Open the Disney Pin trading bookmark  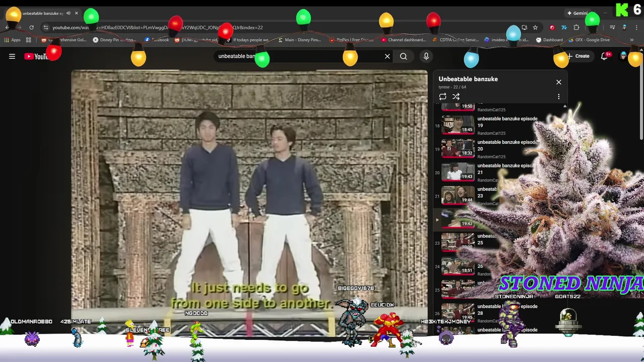[115, 40]
